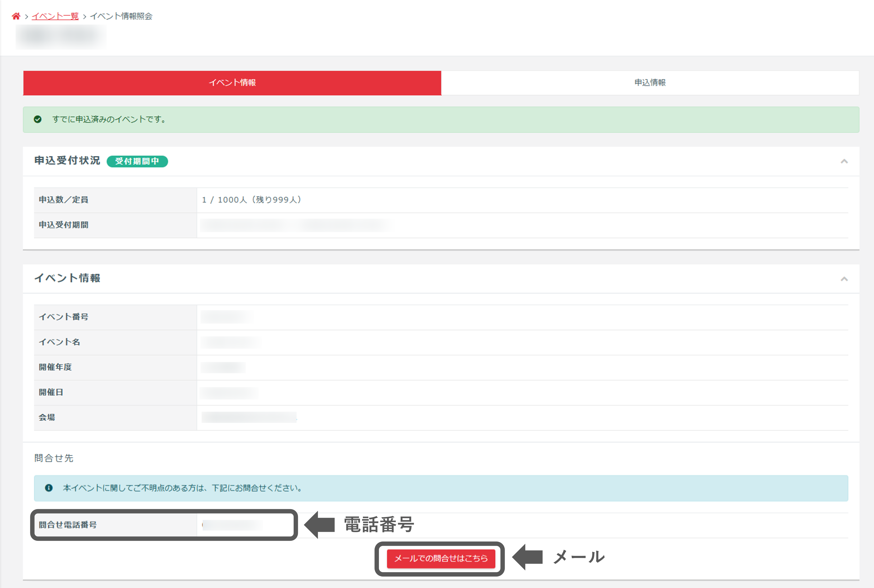Click the イベント情報 section heading

pyautogui.click(x=67, y=278)
